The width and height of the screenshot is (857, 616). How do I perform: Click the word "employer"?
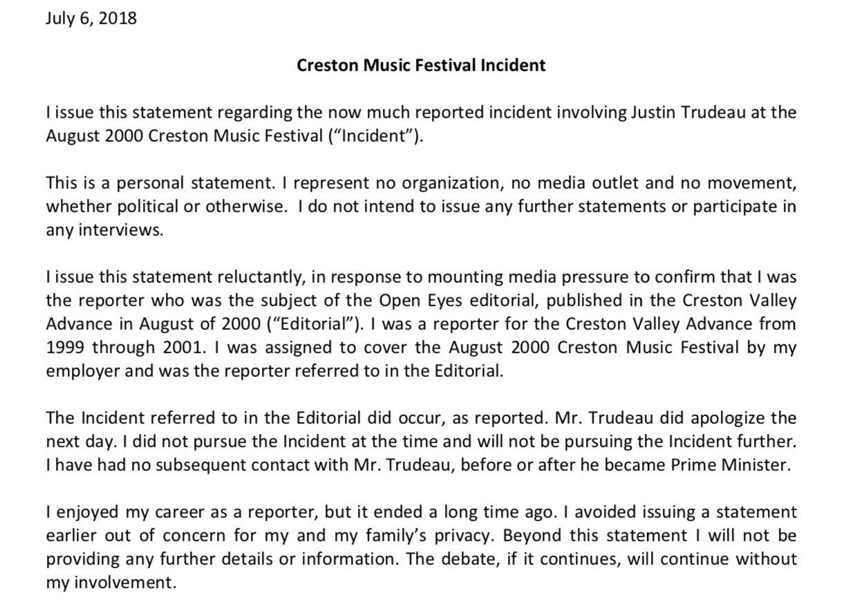pyautogui.click(x=79, y=371)
